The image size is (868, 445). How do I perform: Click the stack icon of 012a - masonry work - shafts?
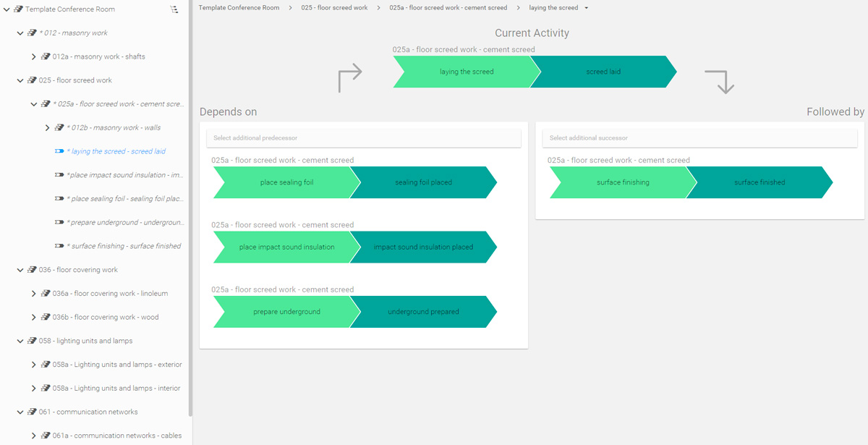coord(46,56)
